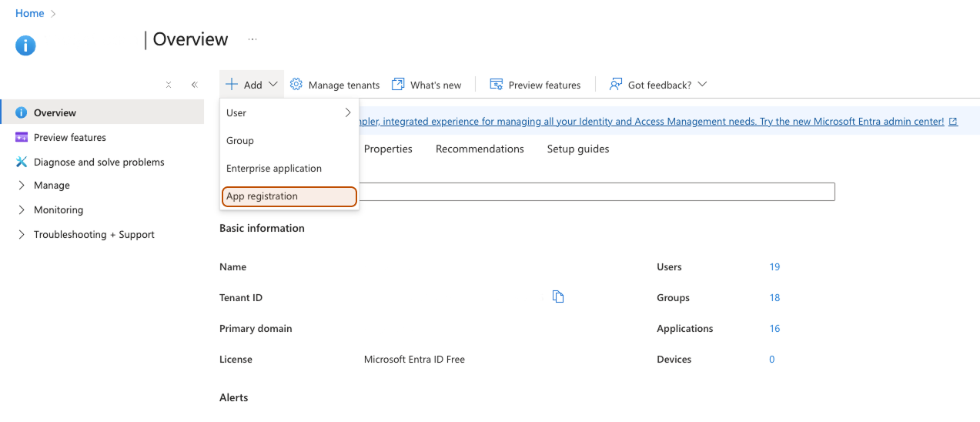Click the Got feedback person icon

(616, 85)
